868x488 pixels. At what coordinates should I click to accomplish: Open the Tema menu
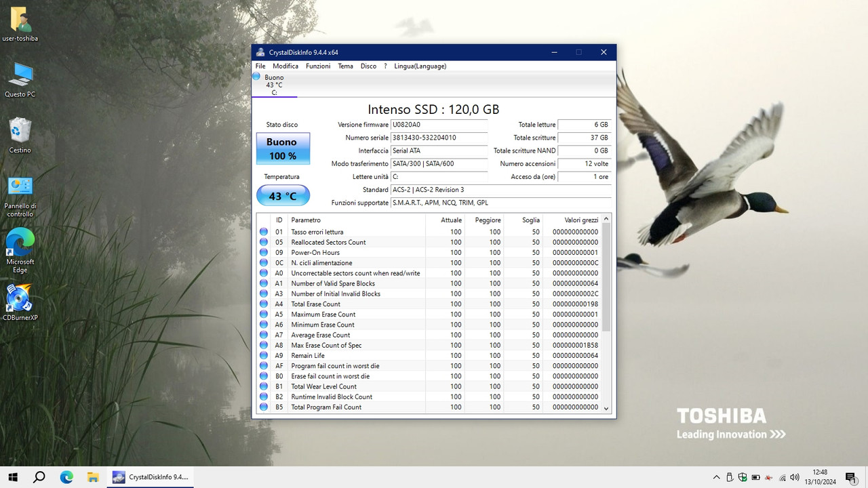point(345,66)
